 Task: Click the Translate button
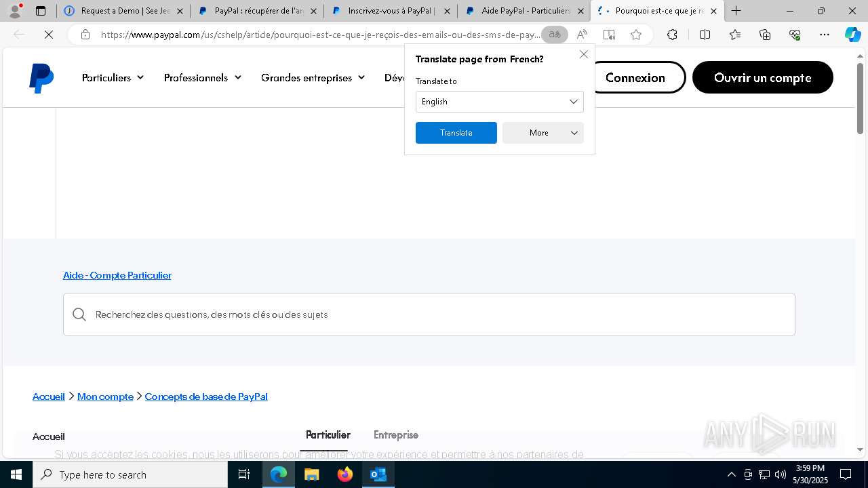pyautogui.click(x=456, y=133)
